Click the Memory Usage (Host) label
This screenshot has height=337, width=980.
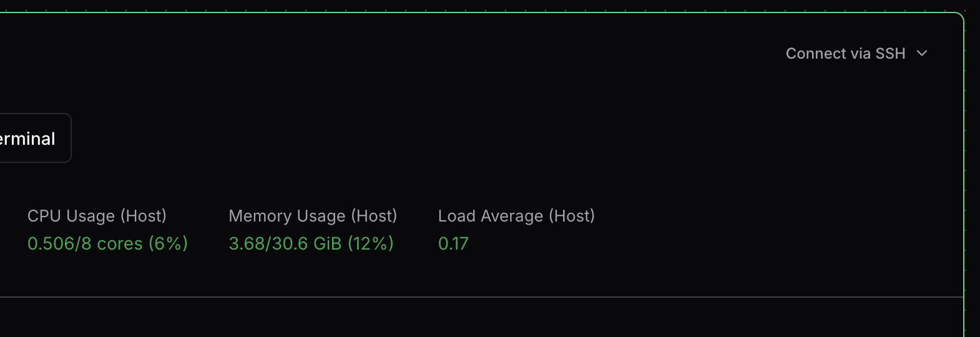click(313, 216)
